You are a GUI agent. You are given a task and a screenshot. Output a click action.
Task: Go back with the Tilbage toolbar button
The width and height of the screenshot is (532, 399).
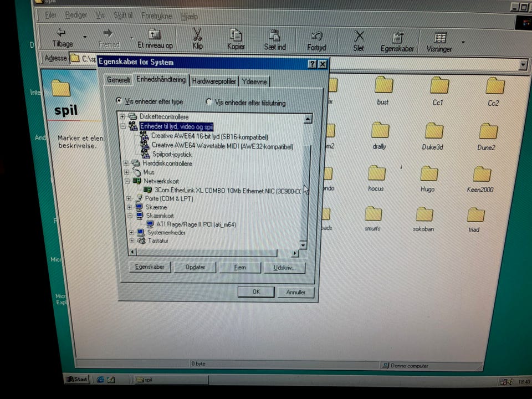pyautogui.click(x=63, y=37)
